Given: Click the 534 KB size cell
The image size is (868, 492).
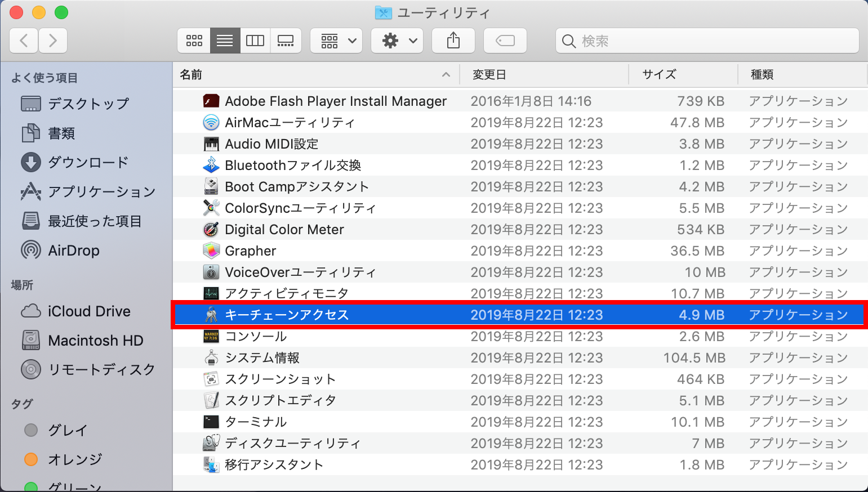Looking at the screenshot, I should pyautogui.click(x=701, y=230).
